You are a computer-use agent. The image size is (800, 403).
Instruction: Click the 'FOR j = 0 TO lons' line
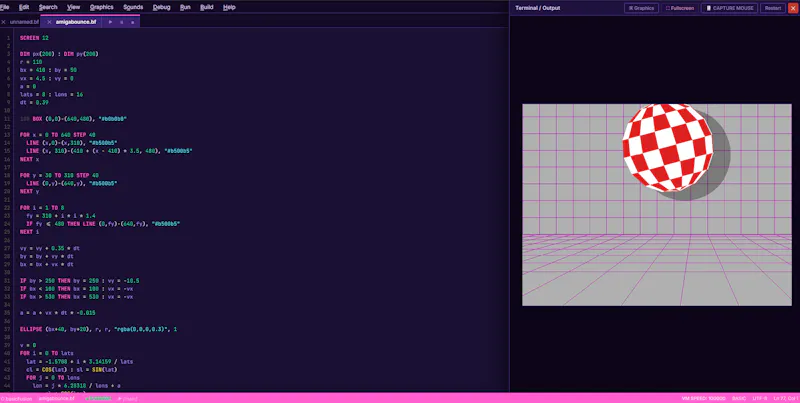[53, 377]
